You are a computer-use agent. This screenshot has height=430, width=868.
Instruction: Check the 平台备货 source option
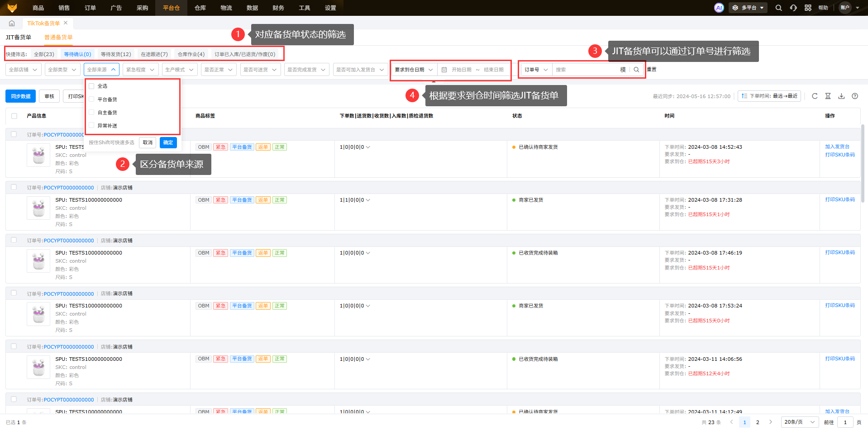(x=92, y=99)
